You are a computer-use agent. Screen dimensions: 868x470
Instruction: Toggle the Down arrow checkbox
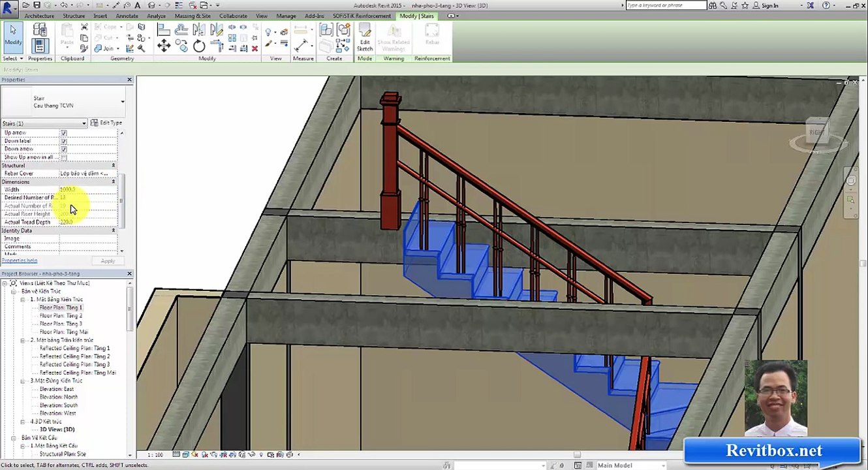[63, 149]
